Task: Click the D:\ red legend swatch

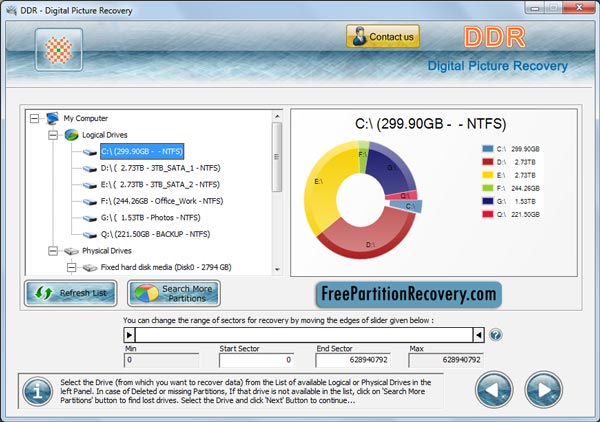Action: [488, 162]
